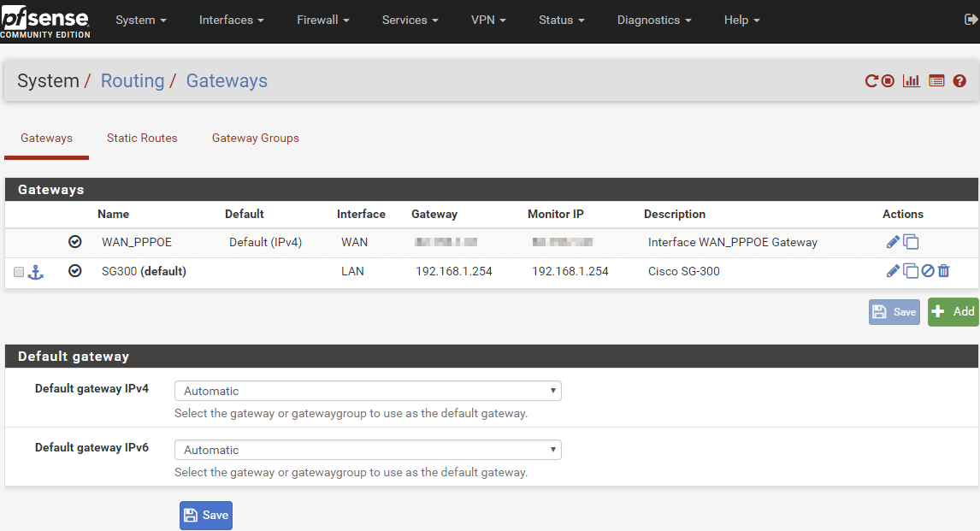Open the help page for Gateways
Image resolution: width=980 pixels, height=531 pixels.
tap(959, 80)
